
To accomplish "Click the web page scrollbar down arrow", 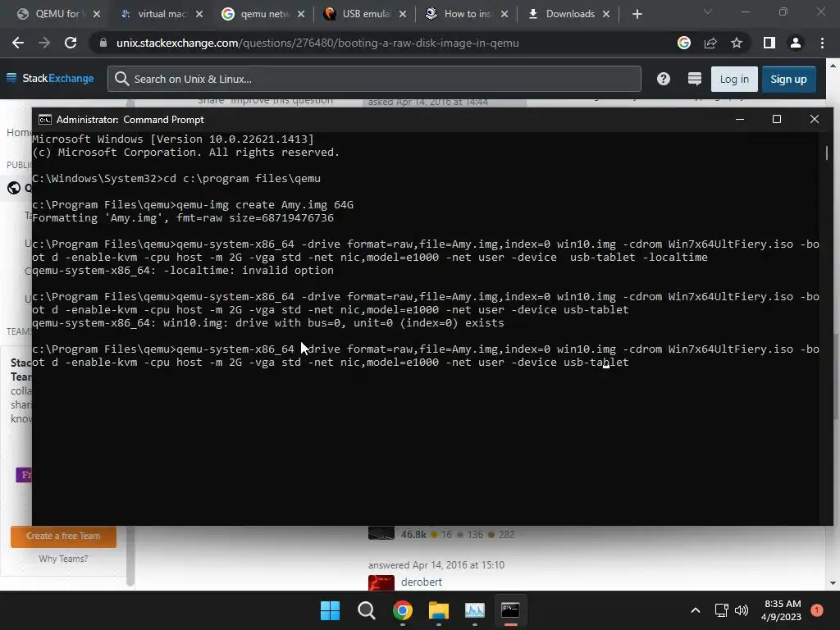I will click(833, 583).
